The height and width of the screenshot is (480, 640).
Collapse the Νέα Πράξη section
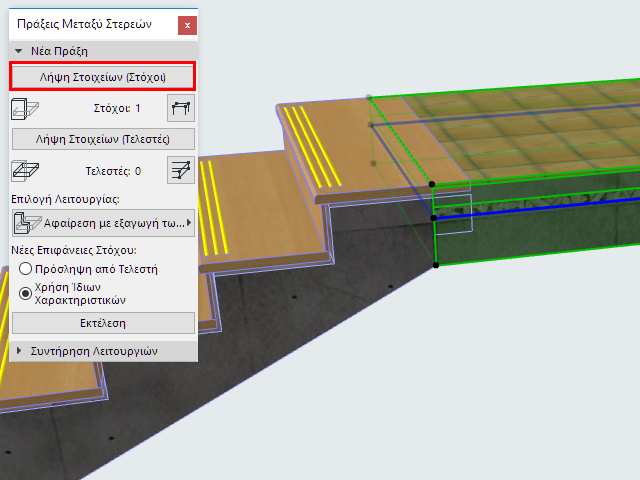18,51
